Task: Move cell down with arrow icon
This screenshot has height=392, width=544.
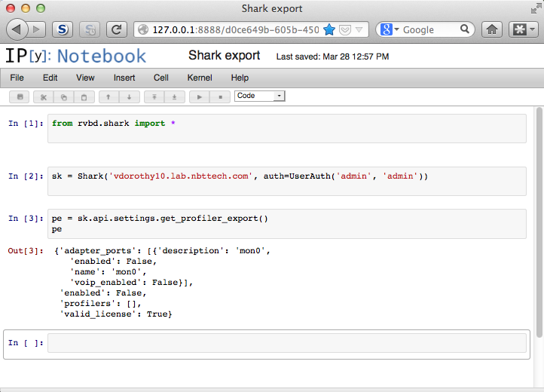Action: click(129, 97)
